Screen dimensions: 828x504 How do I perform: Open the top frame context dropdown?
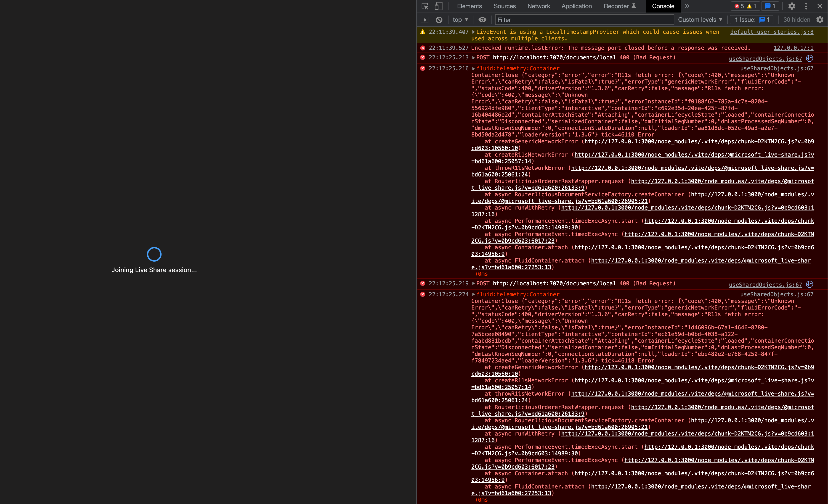pyautogui.click(x=459, y=19)
